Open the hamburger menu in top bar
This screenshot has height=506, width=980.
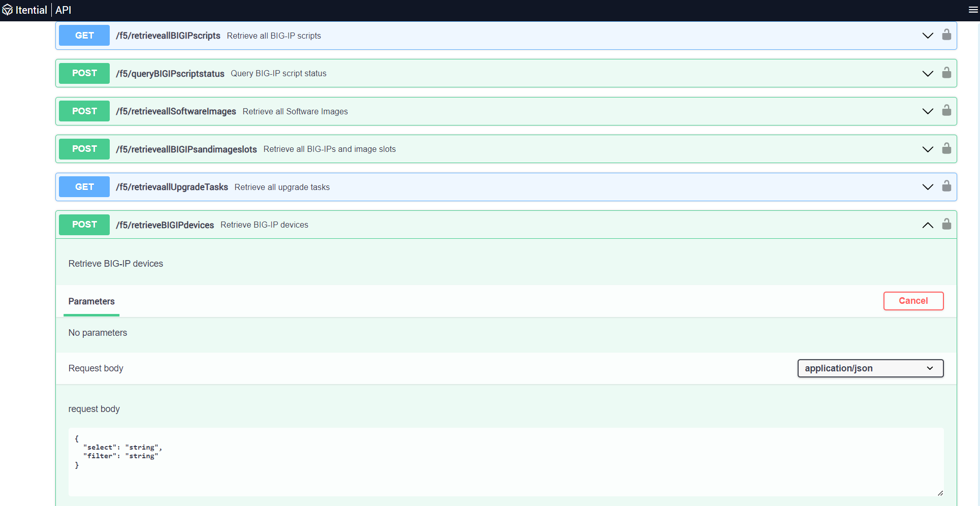point(973,10)
